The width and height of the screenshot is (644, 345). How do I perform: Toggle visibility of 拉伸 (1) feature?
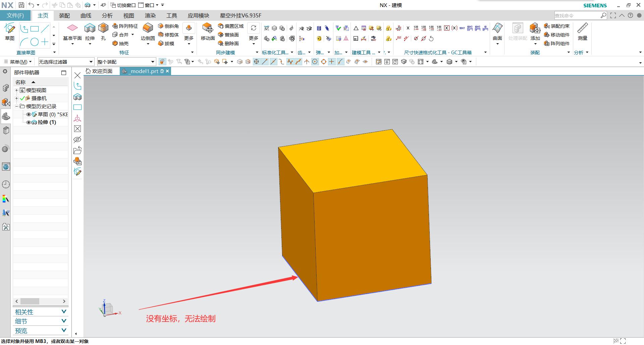coord(29,123)
